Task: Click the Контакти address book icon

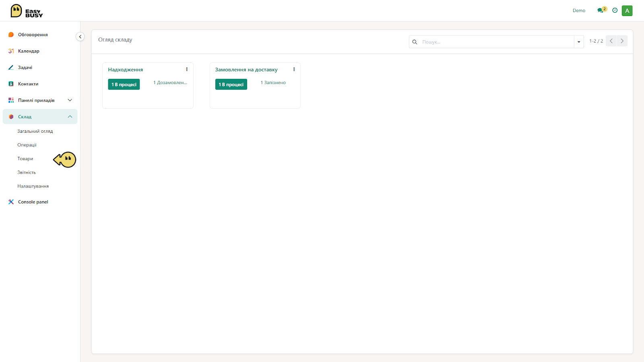Action: [x=11, y=84]
